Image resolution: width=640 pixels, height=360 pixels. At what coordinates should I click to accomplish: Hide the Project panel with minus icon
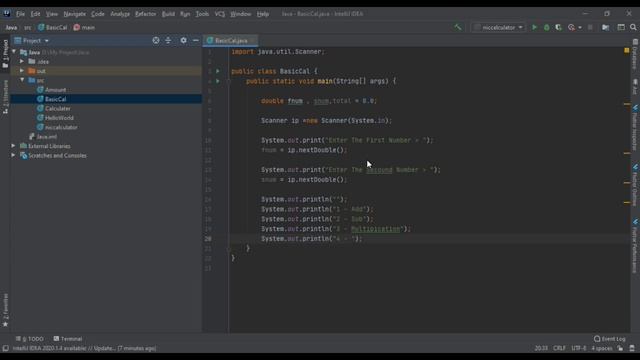pyautogui.click(x=196, y=40)
